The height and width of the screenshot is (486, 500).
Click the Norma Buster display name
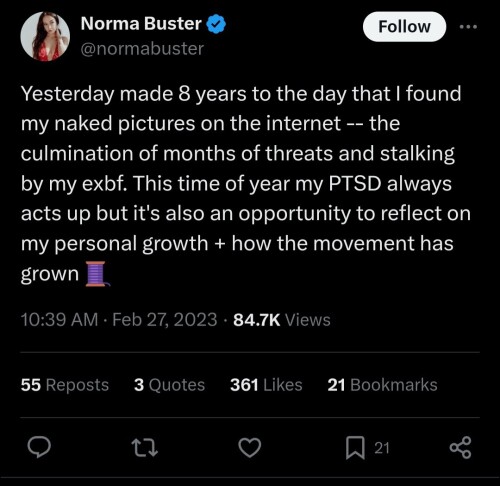point(141,24)
